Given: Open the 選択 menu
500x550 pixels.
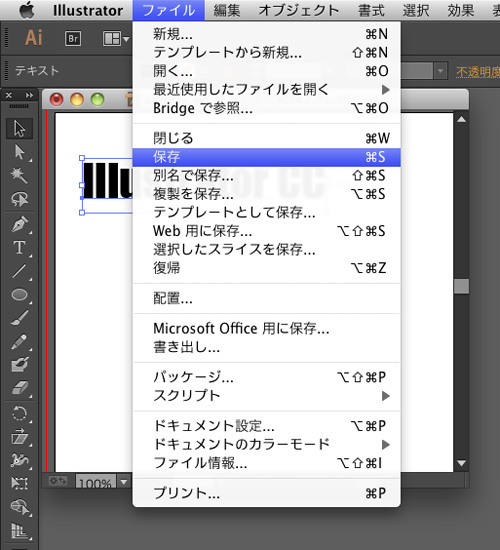Looking at the screenshot, I should coord(416,11).
